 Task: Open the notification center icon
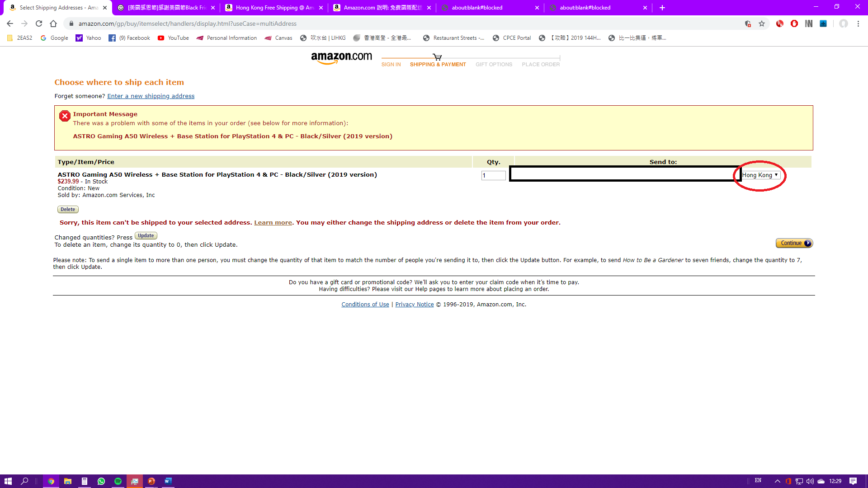click(853, 481)
